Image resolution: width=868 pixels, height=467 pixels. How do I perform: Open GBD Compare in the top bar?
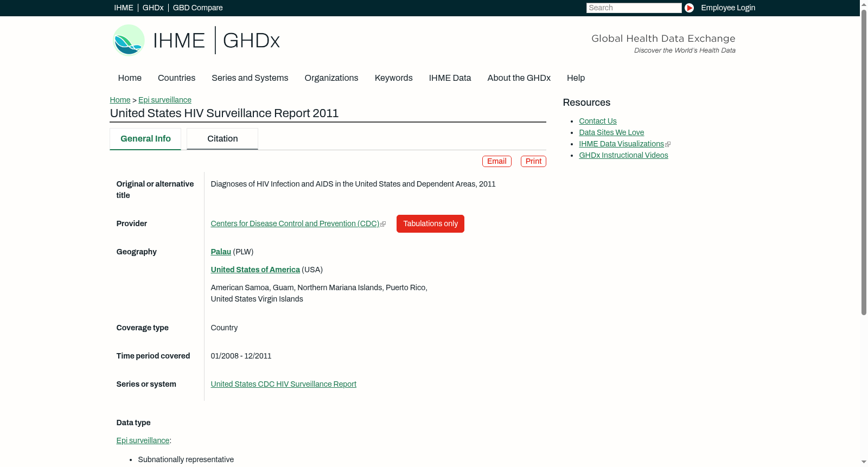tap(198, 8)
